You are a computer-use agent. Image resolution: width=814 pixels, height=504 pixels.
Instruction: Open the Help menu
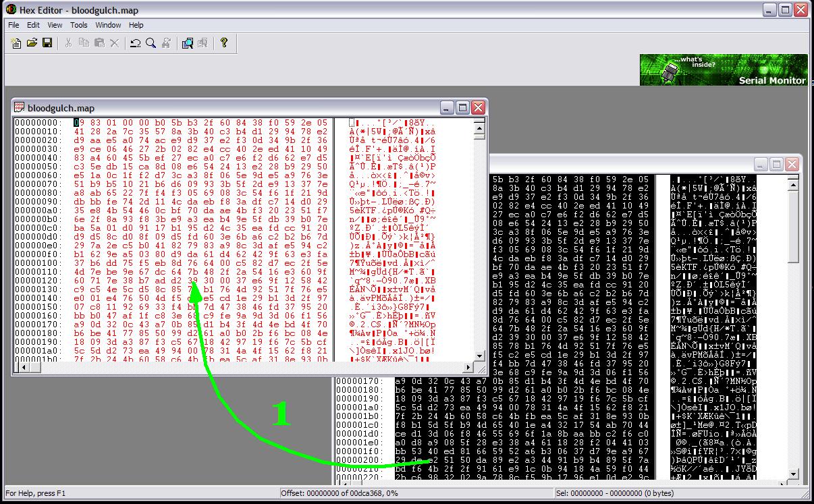point(136,25)
